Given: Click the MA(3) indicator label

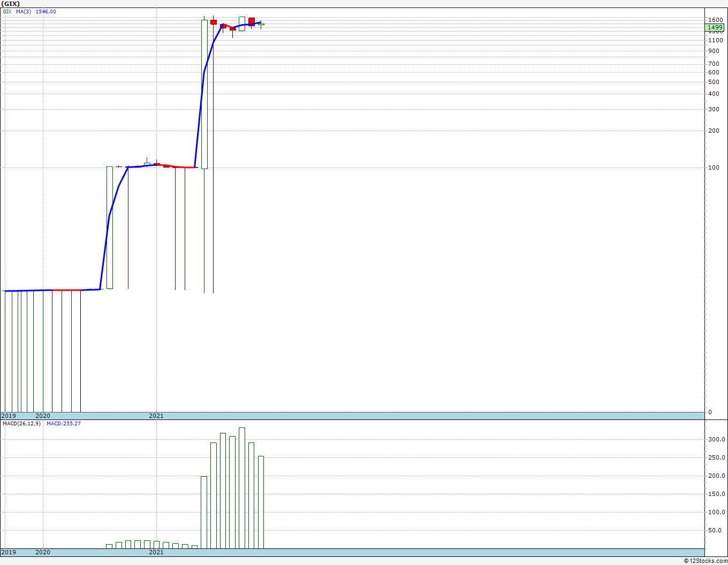Looking at the screenshot, I should pos(24,11).
